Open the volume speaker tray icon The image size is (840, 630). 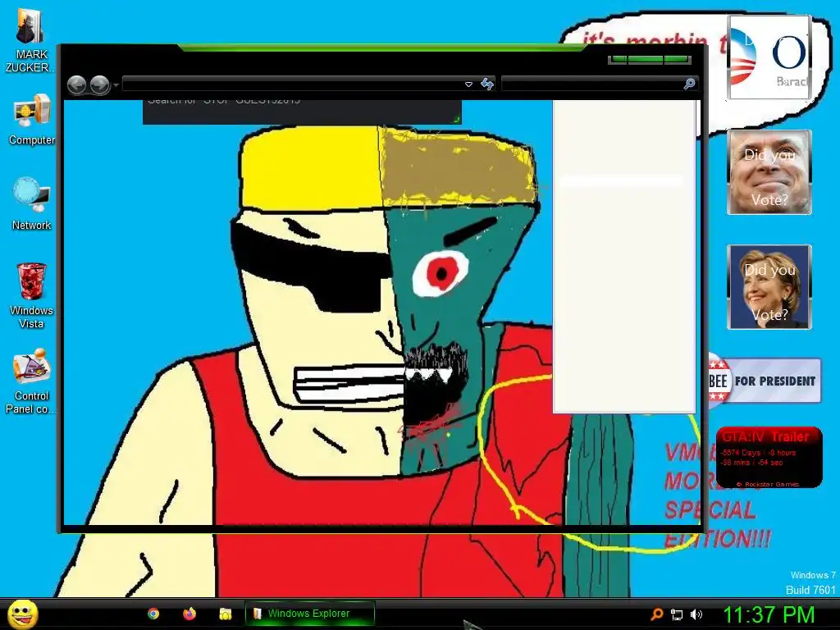pos(696,614)
